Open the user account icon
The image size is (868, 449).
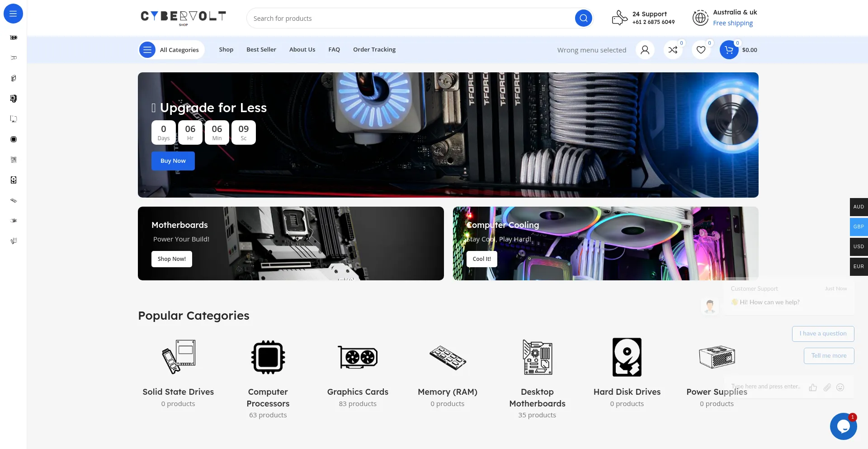[x=645, y=50]
